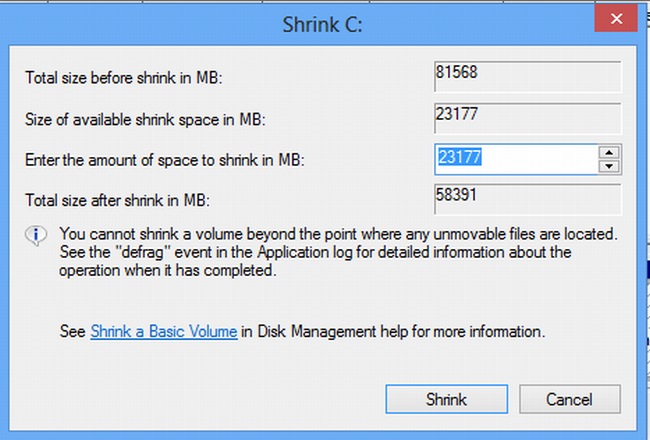Click the information balloon icon

coord(36,235)
